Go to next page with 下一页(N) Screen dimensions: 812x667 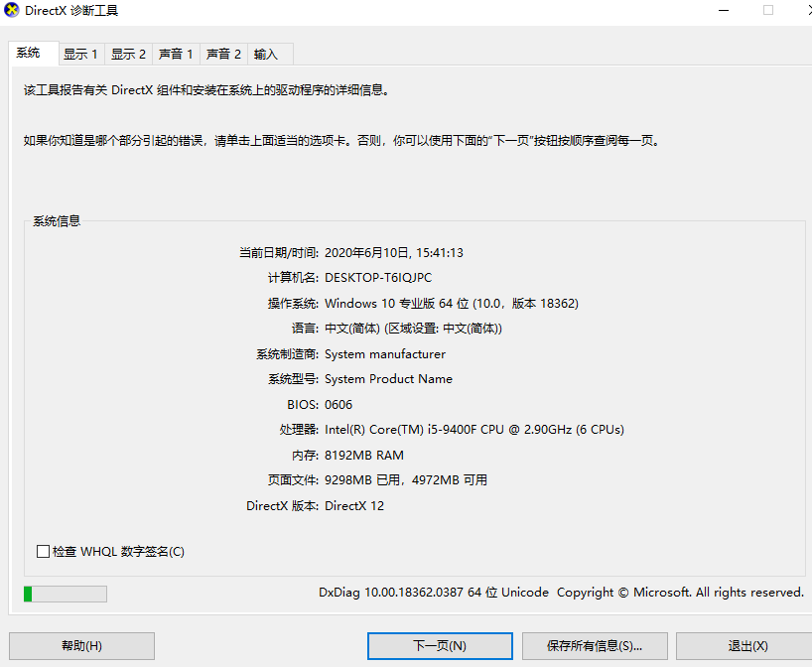440,646
